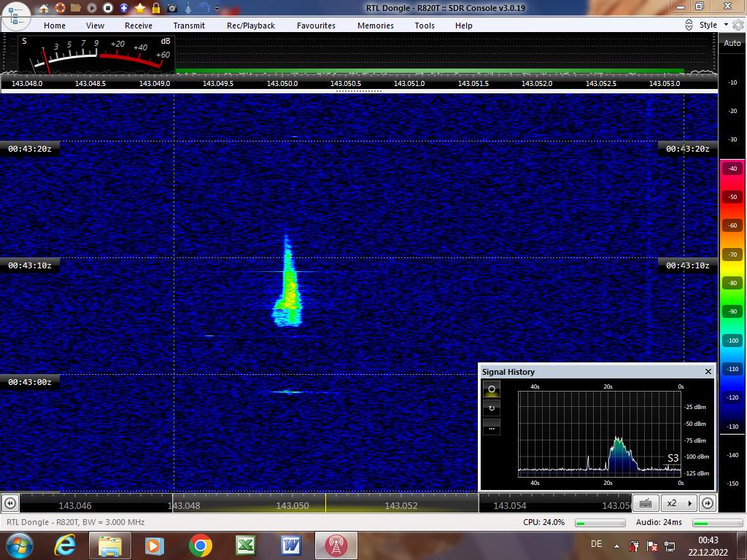Click the ribbon collapse up-down arrows icon

(x=689, y=25)
